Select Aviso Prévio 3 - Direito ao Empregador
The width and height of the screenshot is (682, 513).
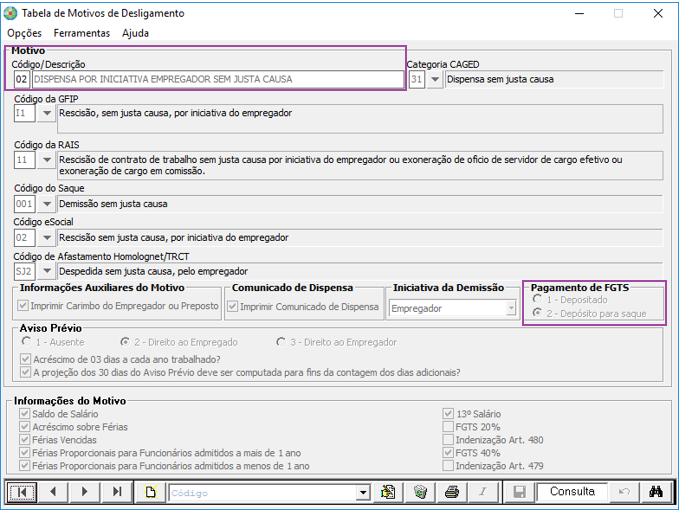tap(282, 341)
